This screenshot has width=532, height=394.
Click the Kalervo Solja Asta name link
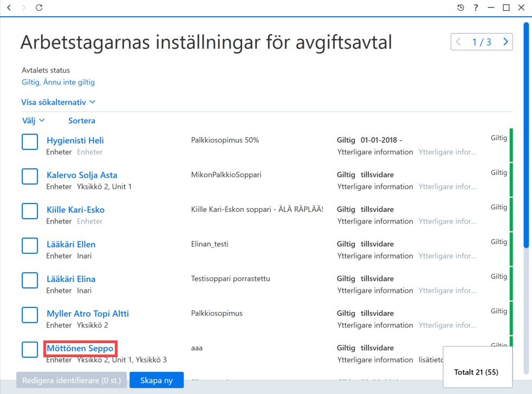pos(82,175)
